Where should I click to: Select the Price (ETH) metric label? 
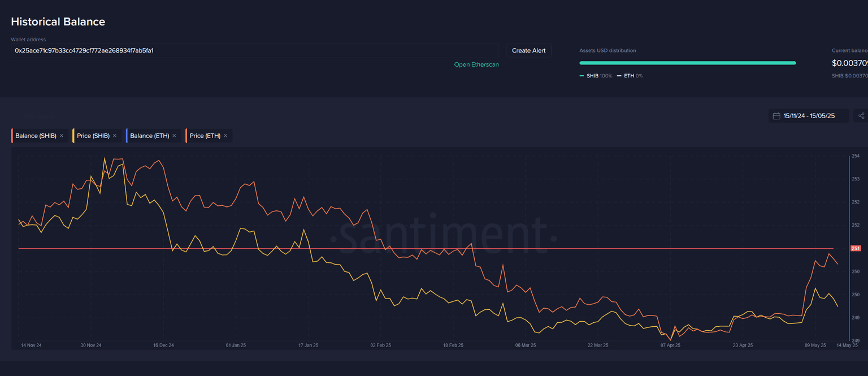[x=205, y=136]
